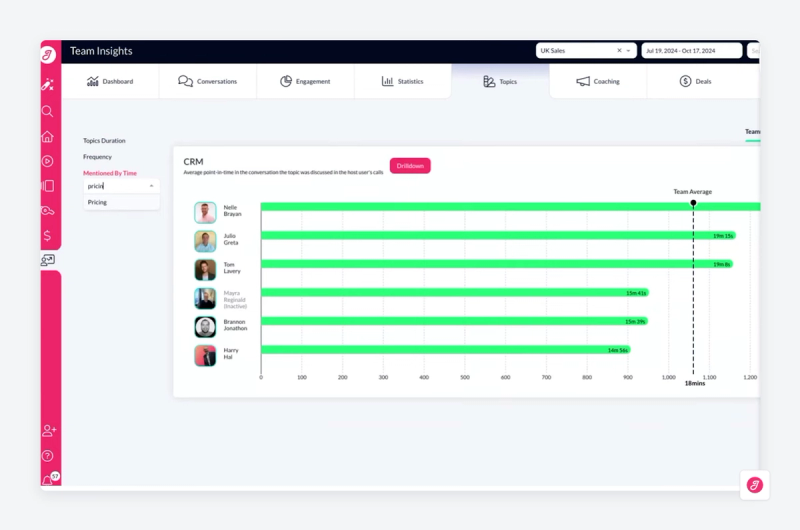Click the add user icon in sidebar

click(49, 431)
